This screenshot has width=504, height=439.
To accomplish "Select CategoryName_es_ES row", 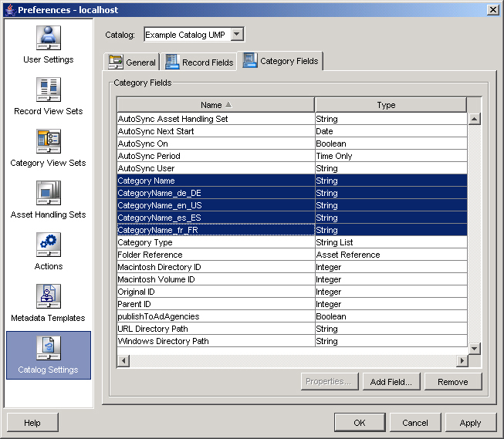I will pyautogui.click(x=292, y=218).
